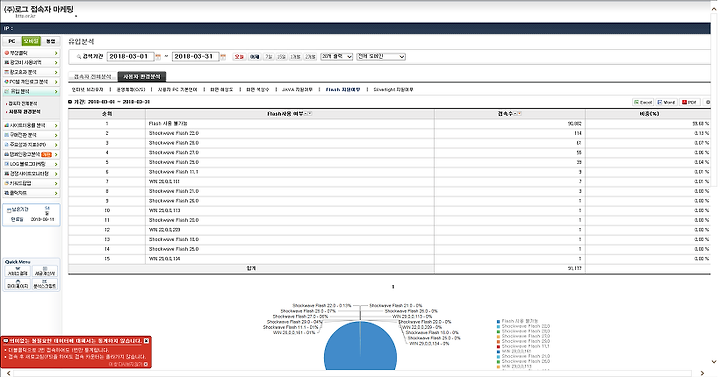Open the gear settings icon beside PDF
Screen dimensions: 720x377
click(708, 102)
